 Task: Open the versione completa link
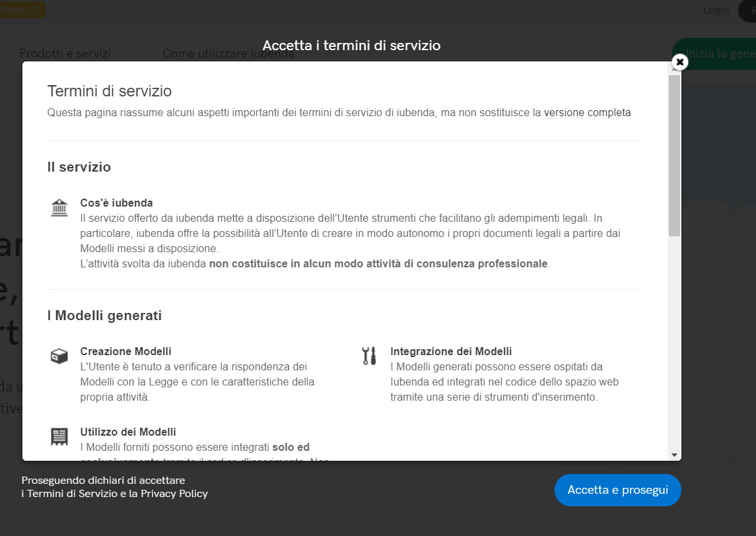point(587,112)
